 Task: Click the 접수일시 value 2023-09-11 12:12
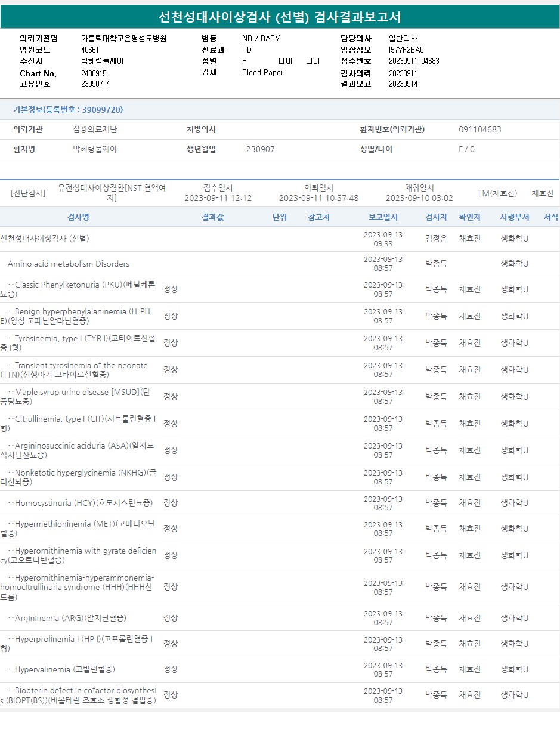218,198
